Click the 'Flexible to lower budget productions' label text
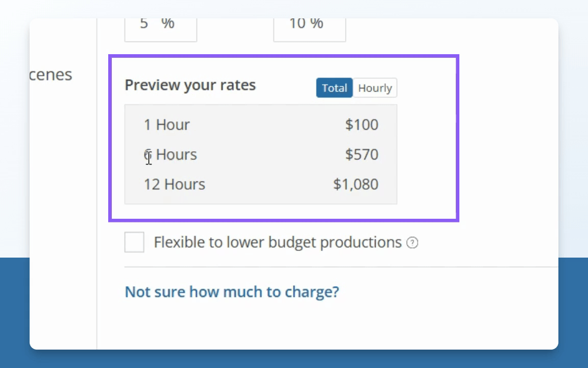The height and width of the screenshot is (368, 588). tap(278, 242)
